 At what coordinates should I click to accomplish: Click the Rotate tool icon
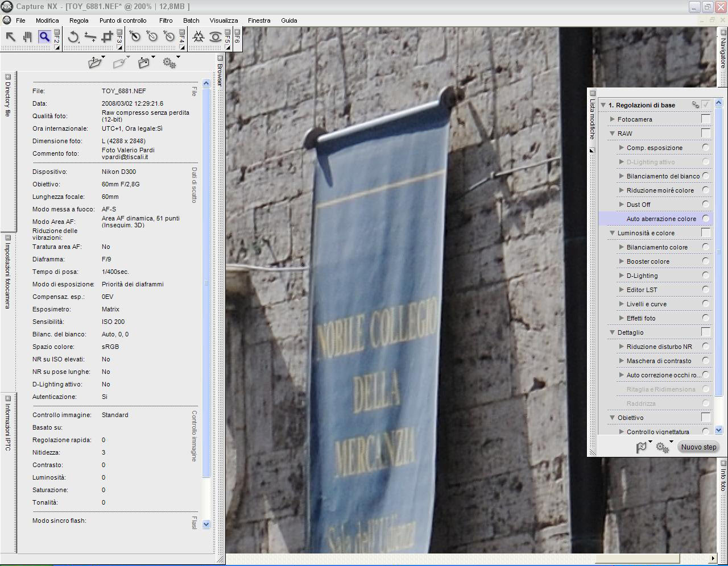pos(73,38)
